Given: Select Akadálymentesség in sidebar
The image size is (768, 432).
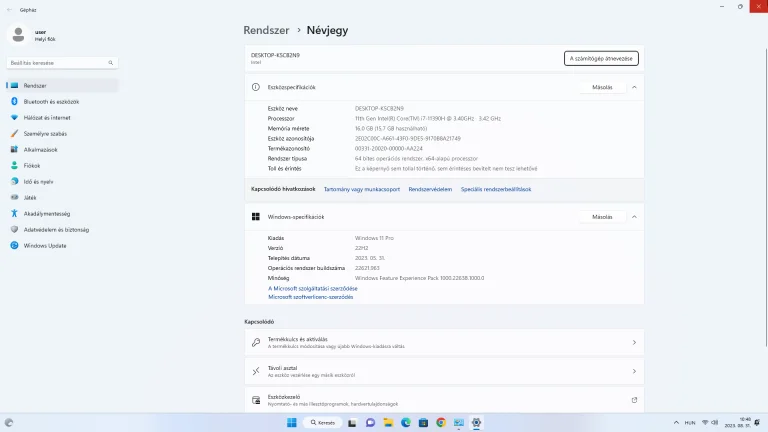Looking at the screenshot, I should click(x=47, y=213).
